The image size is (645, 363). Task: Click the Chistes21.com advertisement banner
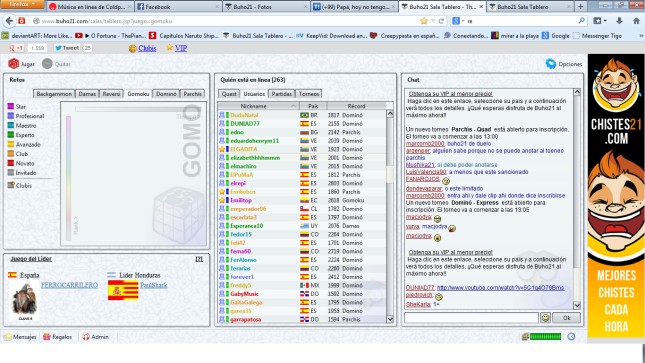point(616,196)
